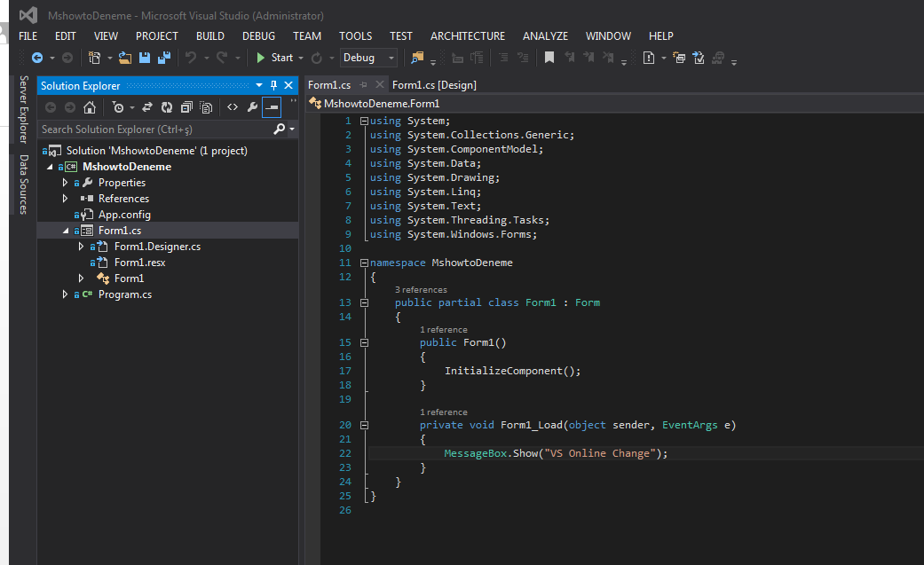Click the Navigate Forward arrow in the main toolbar
Viewport: 924px width, 565px height.
pos(67,58)
